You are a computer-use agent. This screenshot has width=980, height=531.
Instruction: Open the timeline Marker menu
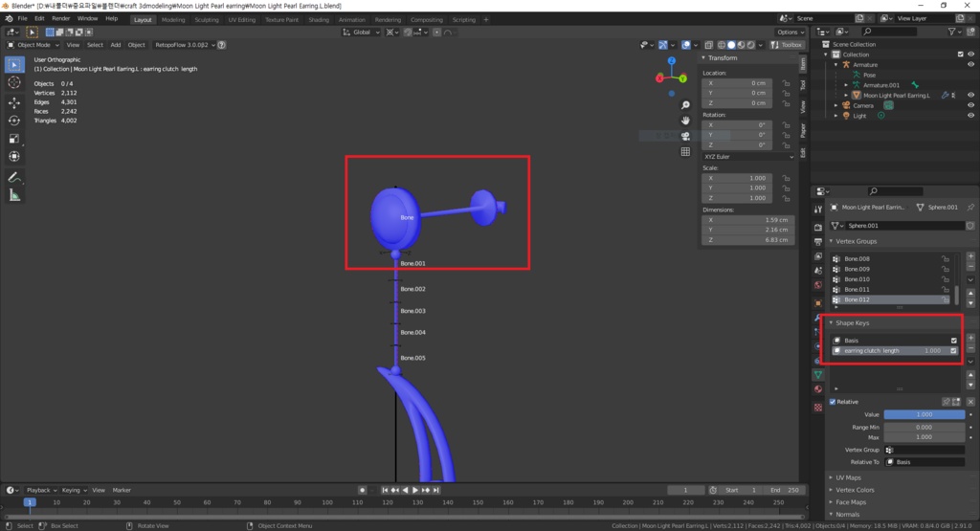pyautogui.click(x=122, y=491)
